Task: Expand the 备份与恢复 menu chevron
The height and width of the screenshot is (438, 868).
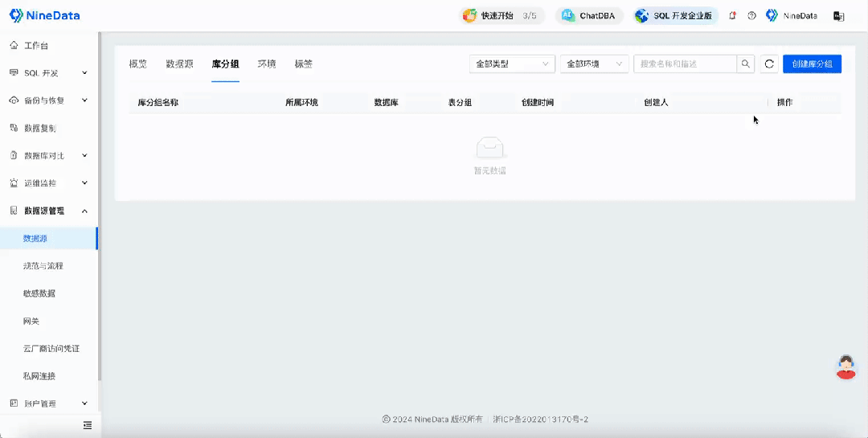Action: pos(84,100)
